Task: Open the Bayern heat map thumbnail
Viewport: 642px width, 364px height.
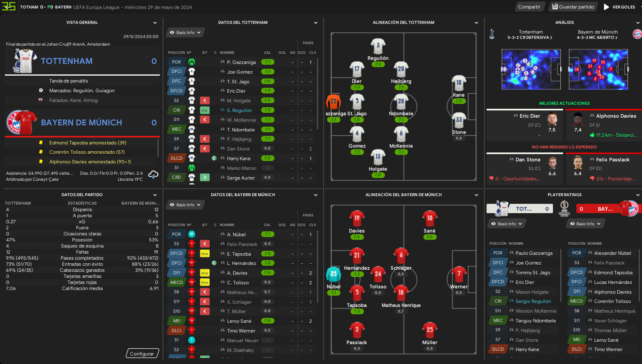Action: click(598, 69)
